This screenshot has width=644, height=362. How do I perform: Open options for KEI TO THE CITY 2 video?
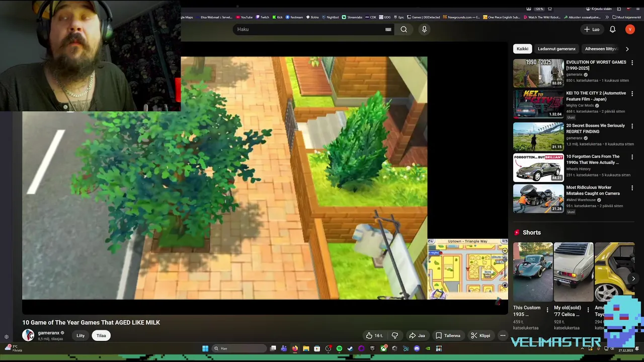point(632,94)
